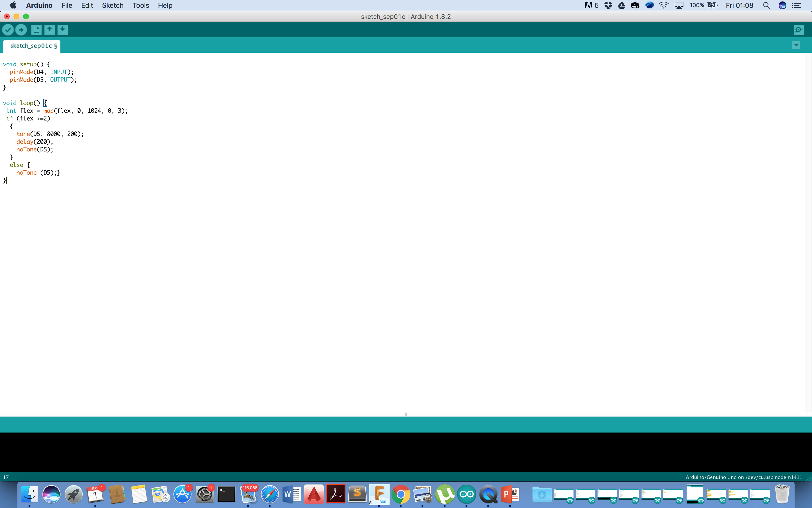Viewport: 812px width, 508px height.
Task: Open Calendar in the Dock
Action: pyautogui.click(x=95, y=494)
